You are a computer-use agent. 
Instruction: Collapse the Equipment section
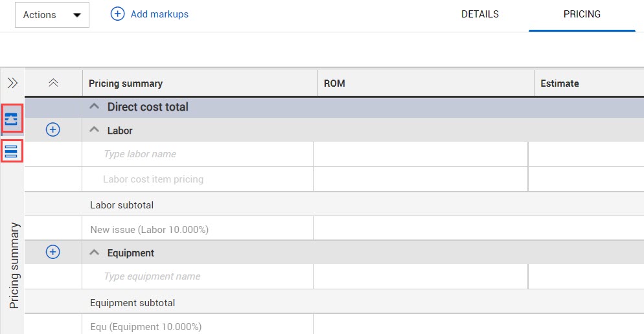(95, 252)
